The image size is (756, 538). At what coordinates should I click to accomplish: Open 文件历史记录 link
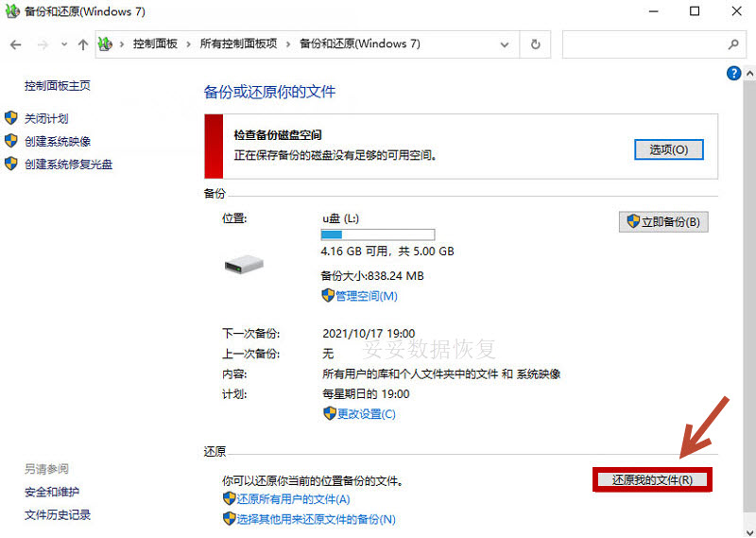coord(58,515)
